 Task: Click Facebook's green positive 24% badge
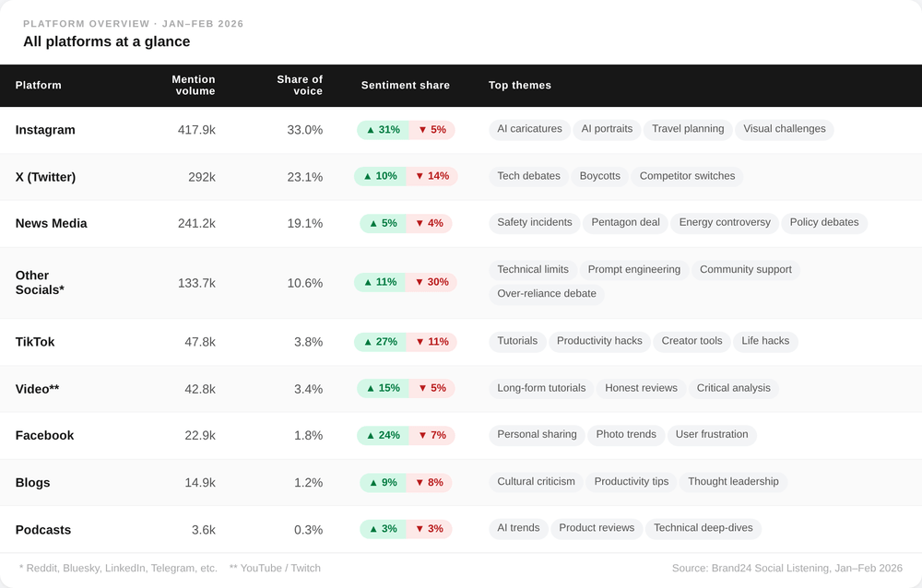[x=383, y=435]
